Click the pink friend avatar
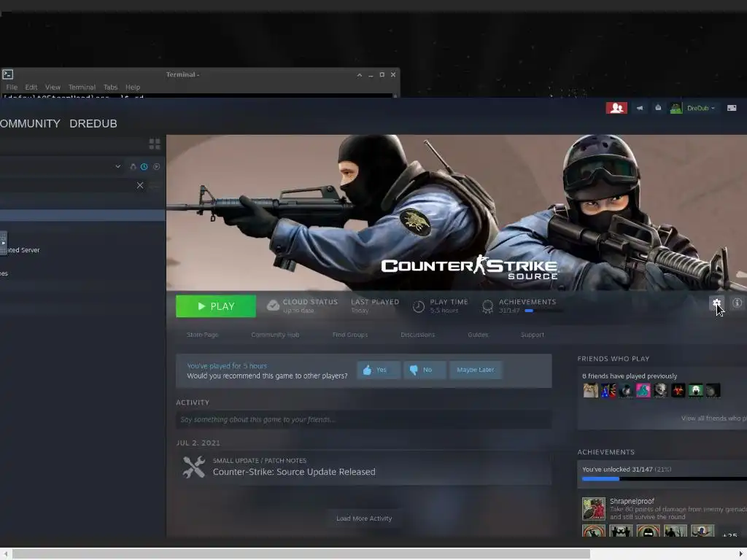 [x=643, y=391]
